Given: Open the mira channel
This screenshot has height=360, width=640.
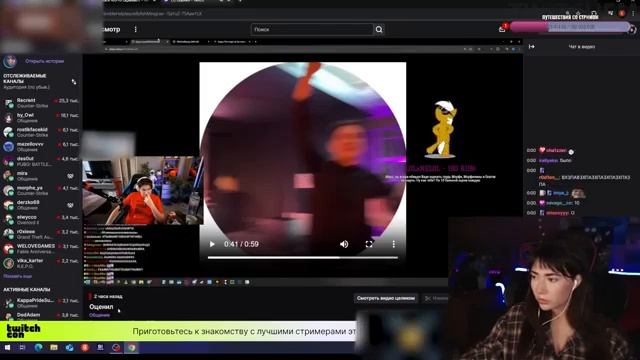Looking at the screenshot, I should point(41,176).
